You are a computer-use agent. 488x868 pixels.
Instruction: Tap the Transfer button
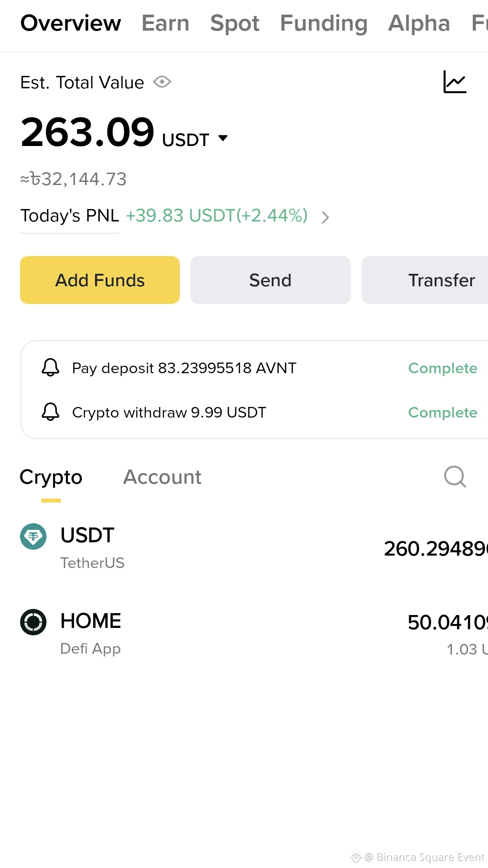click(425, 280)
